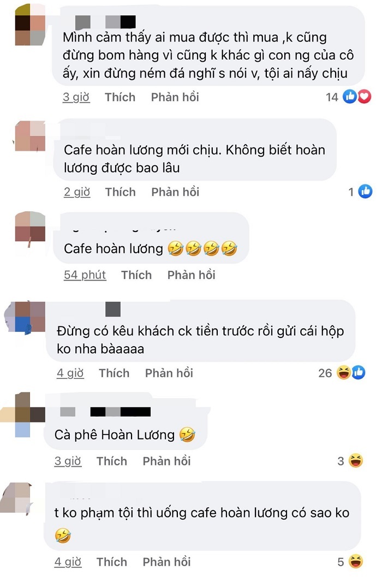The height and width of the screenshot is (588, 382).
Task: Like the comment posted 54 phút ago
Action: (x=136, y=275)
